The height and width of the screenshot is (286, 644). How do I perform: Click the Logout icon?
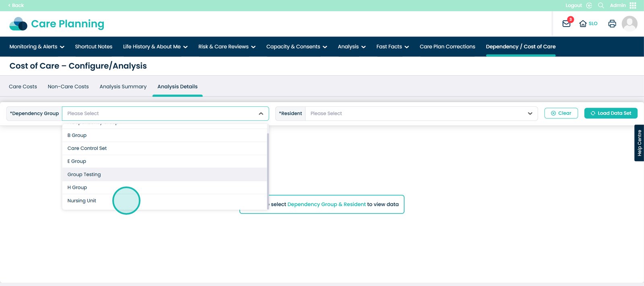pos(589,5)
